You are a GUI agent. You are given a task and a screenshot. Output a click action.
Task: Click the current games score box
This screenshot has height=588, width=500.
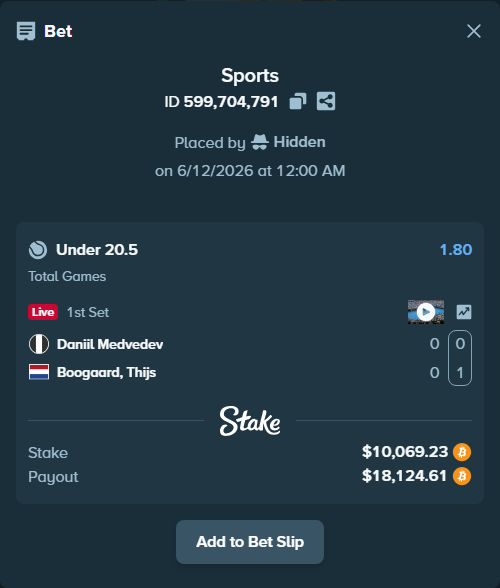coord(460,358)
